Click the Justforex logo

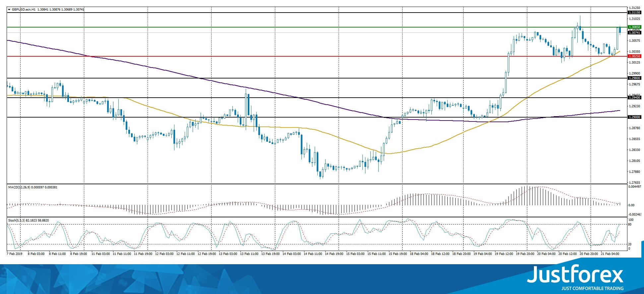click(575, 277)
